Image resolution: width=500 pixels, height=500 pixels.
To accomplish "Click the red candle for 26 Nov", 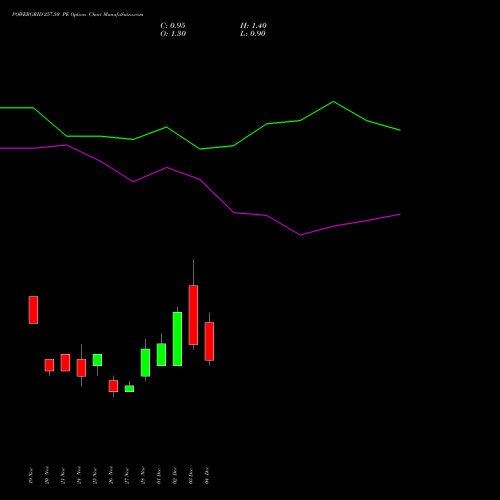I will click(x=113, y=386).
